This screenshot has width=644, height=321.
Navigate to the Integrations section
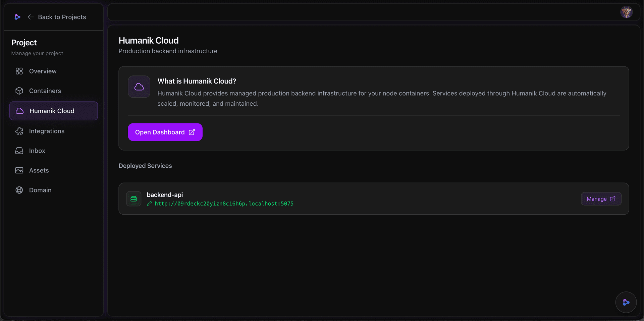coord(47,131)
